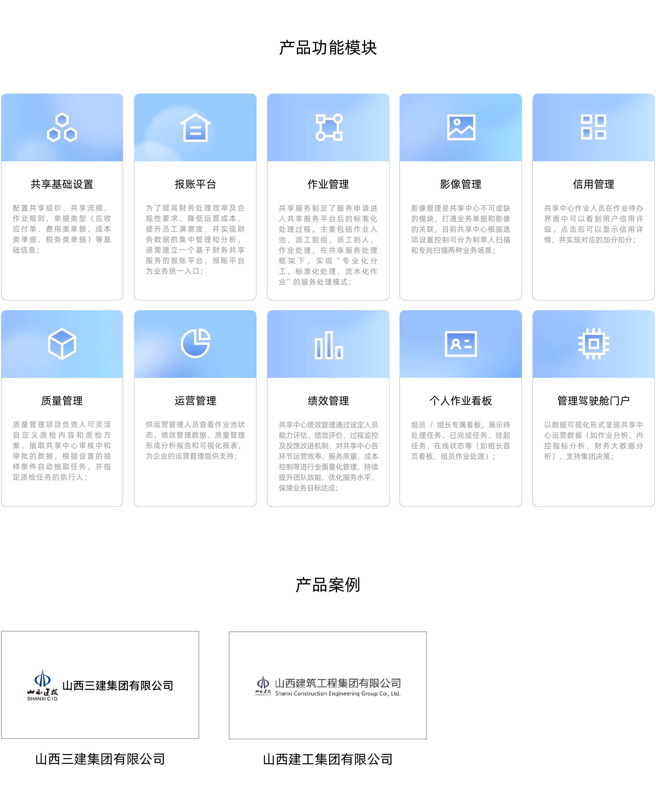Viewport: 656px width, 812px height.
Task: Select the 管理驾驶舱门户 card title
Action: pyautogui.click(x=594, y=401)
